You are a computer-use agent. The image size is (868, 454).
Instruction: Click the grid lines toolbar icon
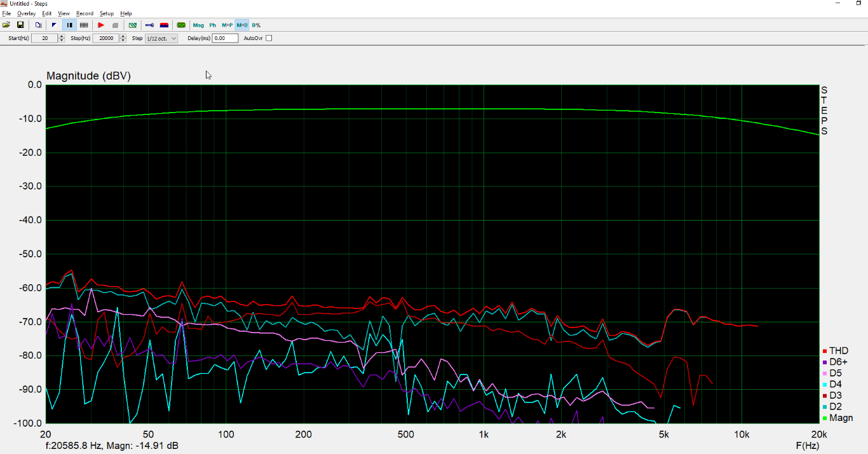pyautogui.click(x=84, y=25)
